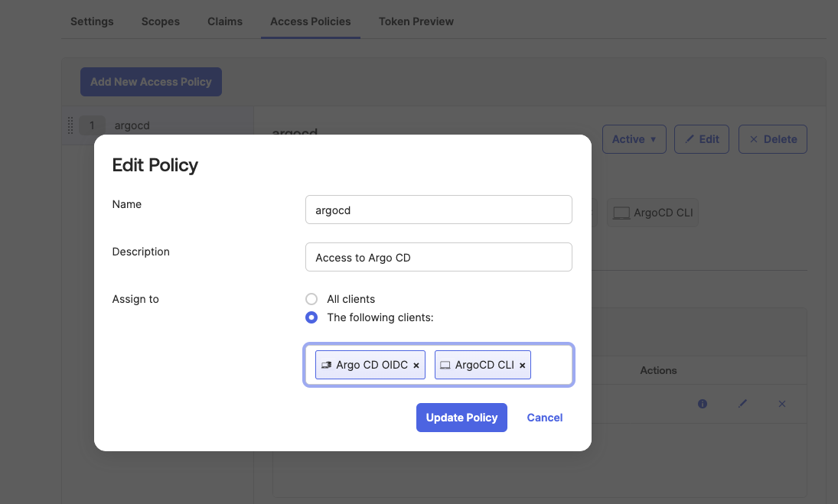This screenshot has width=838, height=504.
Task: Cancel the Edit Policy dialog
Action: tap(545, 418)
